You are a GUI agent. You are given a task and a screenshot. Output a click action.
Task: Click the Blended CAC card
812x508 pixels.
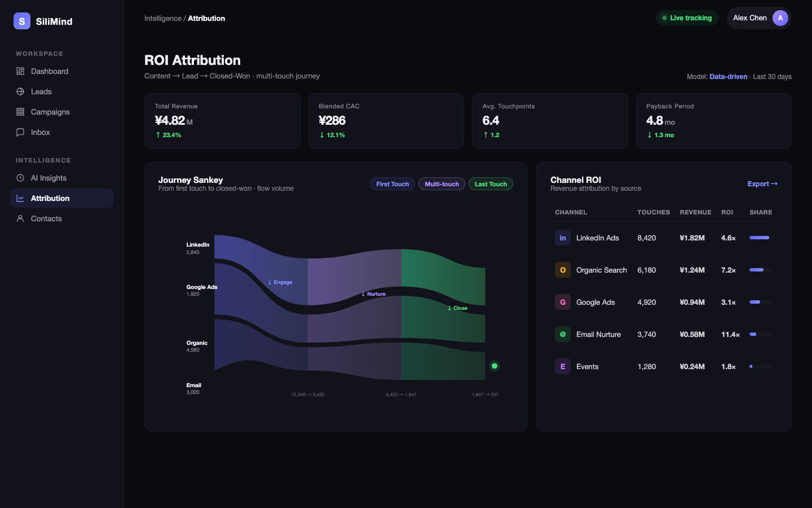click(x=386, y=121)
